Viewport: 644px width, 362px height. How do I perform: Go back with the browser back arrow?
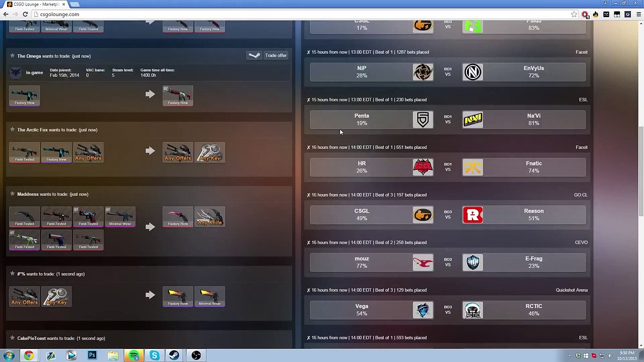pyautogui.click(x=6, y=14)
